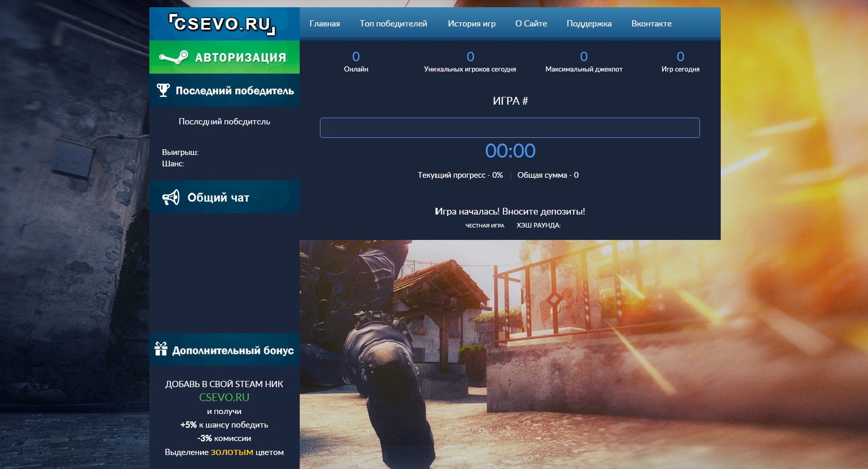Viewport: 868px width, 469px height.
Task: Click the Уникальных игроков сегодня label
Action: coord(470,69)
